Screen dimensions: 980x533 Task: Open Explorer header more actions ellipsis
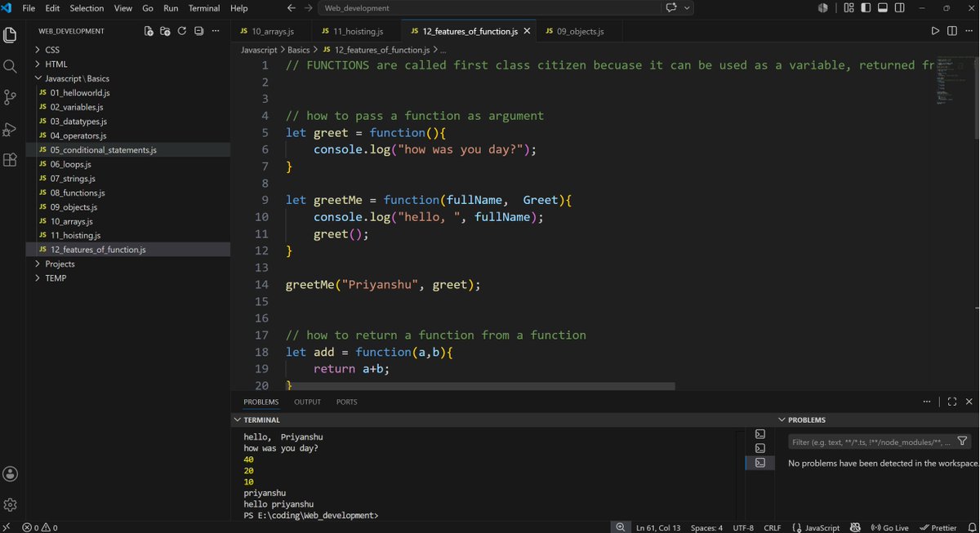pyautogui.click(x=216, y=31)
